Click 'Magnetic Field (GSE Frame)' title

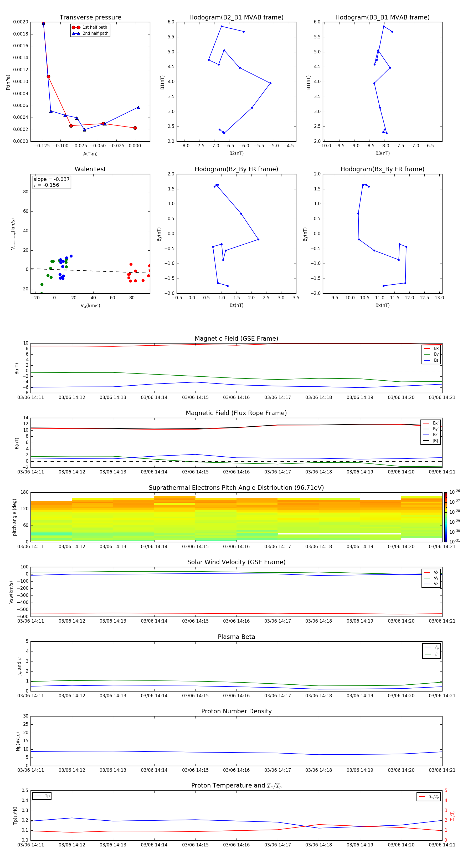(236, 339)
